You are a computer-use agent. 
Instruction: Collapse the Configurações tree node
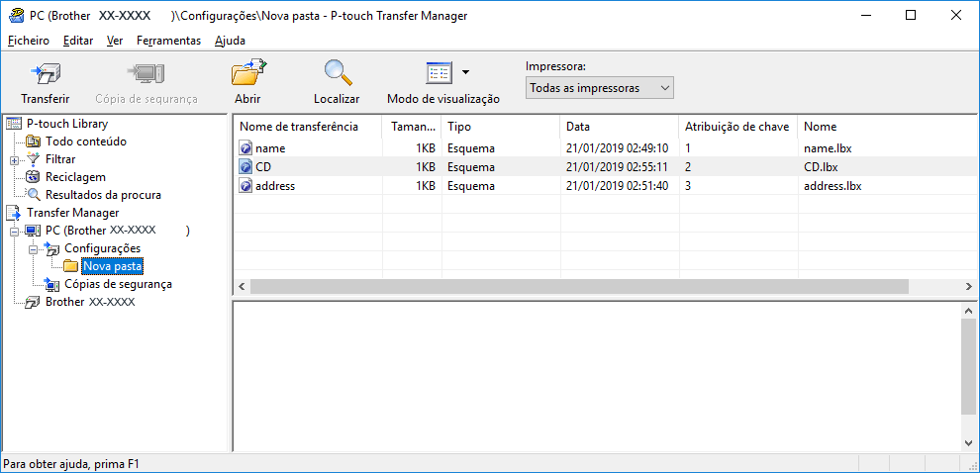[x=33, y=248]
